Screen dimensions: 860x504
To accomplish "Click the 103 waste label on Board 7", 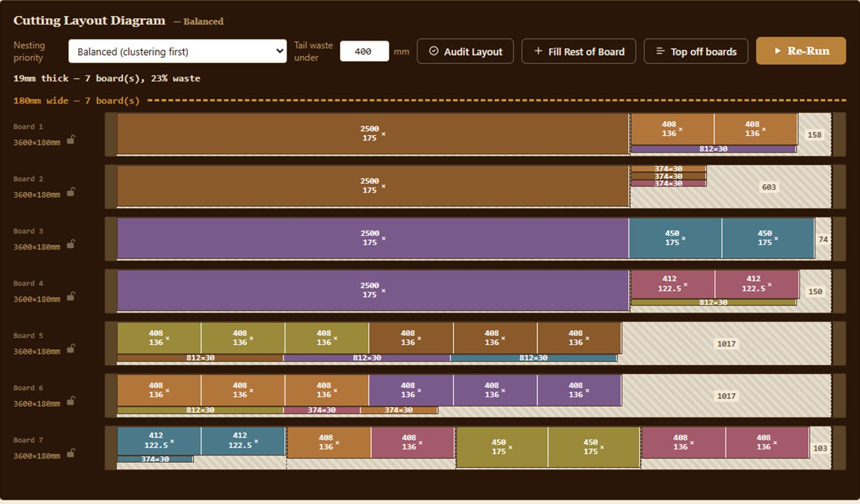I will tap(820, 448).
